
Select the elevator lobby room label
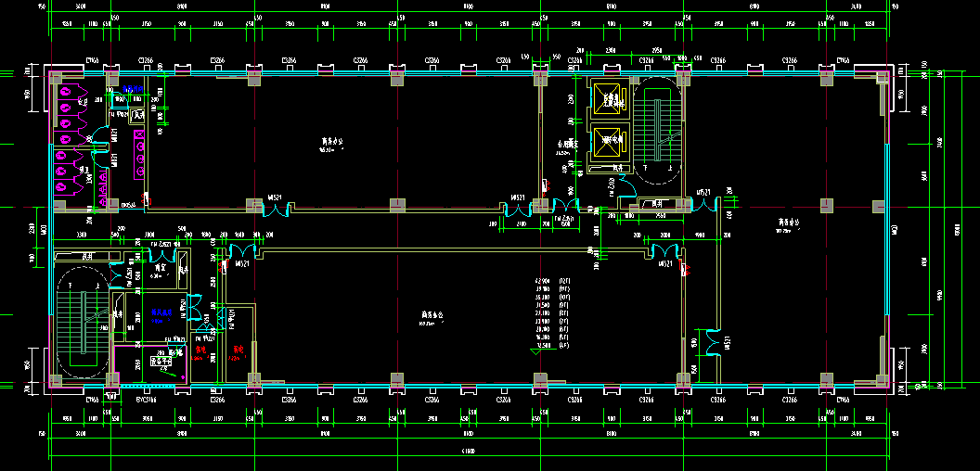click(x=566, y=144)
